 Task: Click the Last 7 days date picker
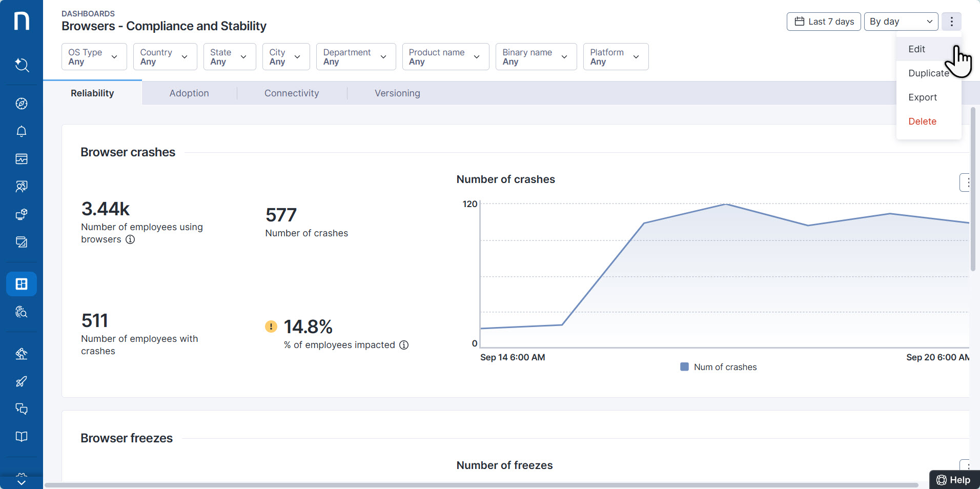click(823, 22)
